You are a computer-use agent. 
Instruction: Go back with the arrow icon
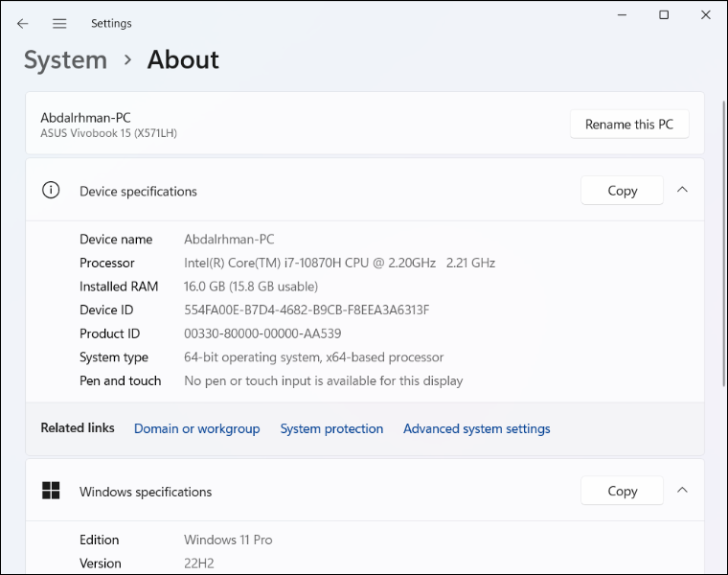point(22,24)
